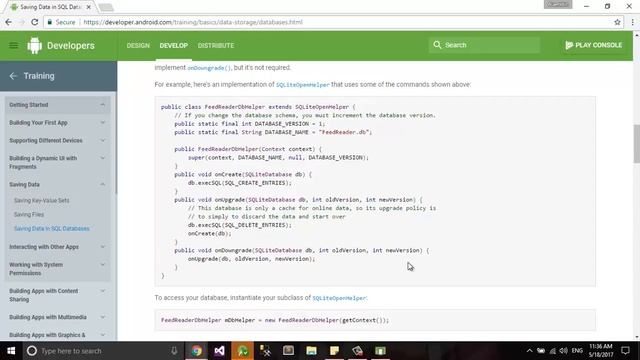Click browser back arrow
The height and width of the screenshot is (360, 640).
(9, 22)
